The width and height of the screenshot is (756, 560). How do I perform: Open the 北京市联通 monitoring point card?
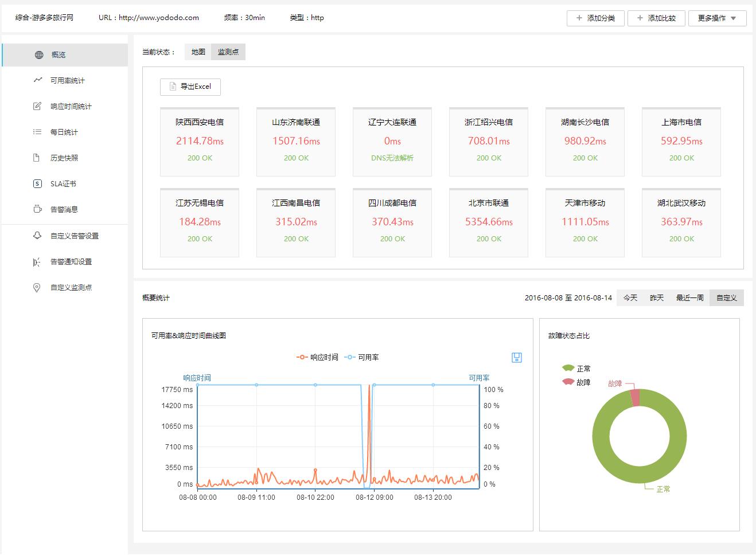pos(489,222)
